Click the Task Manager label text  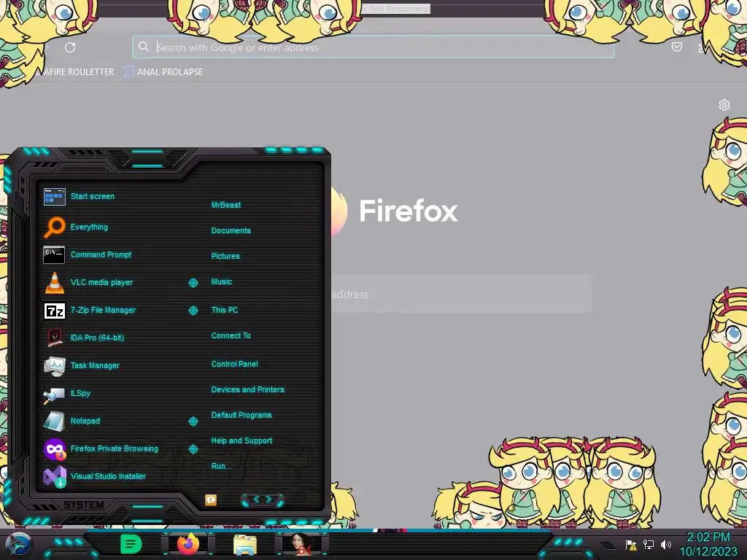click(x=95, y=366)
